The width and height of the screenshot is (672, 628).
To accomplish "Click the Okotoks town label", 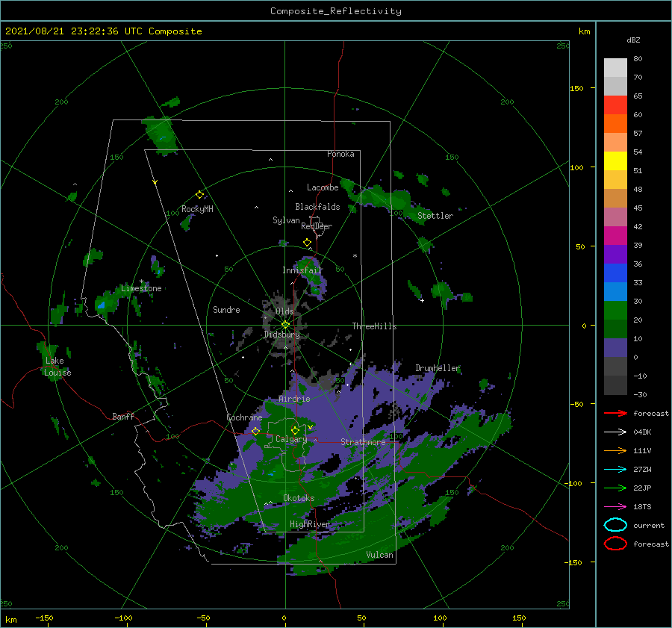I will [x=299, y=498].
